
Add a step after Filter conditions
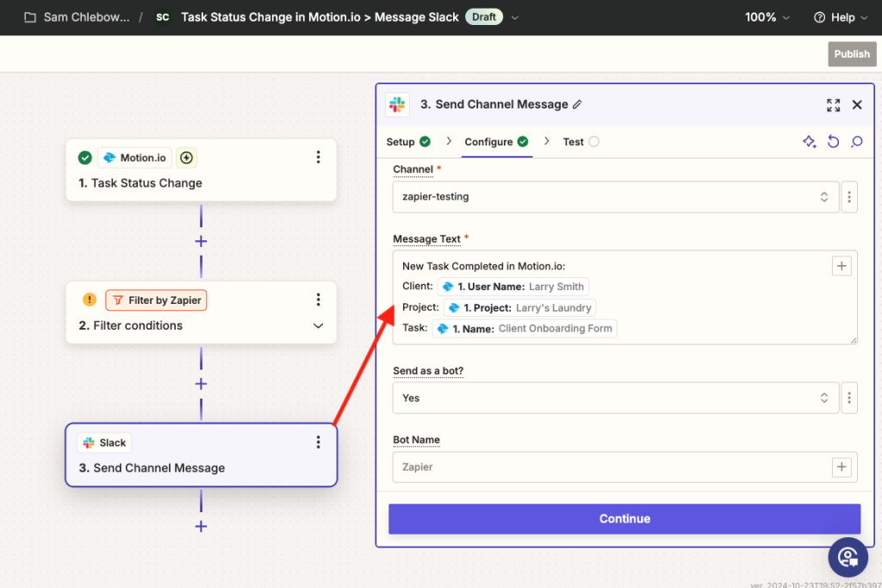click(x=201, y=384)
